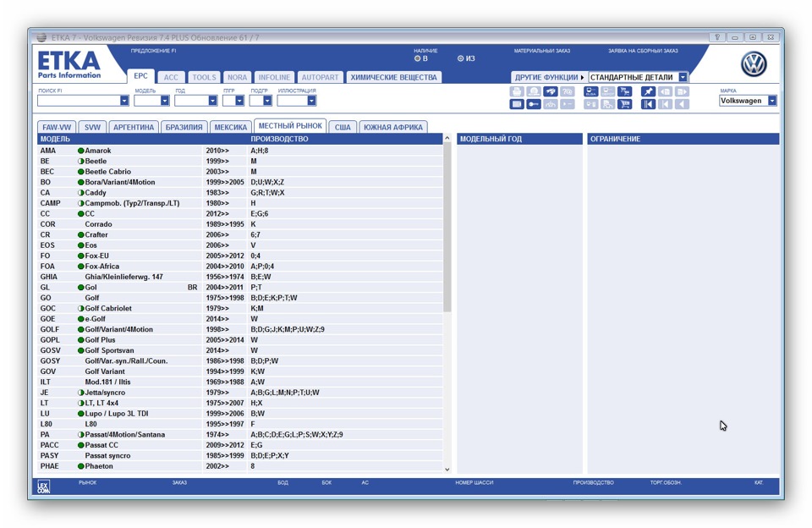
Task: Click the question mark help icon
Action: [x=568, y=91]
